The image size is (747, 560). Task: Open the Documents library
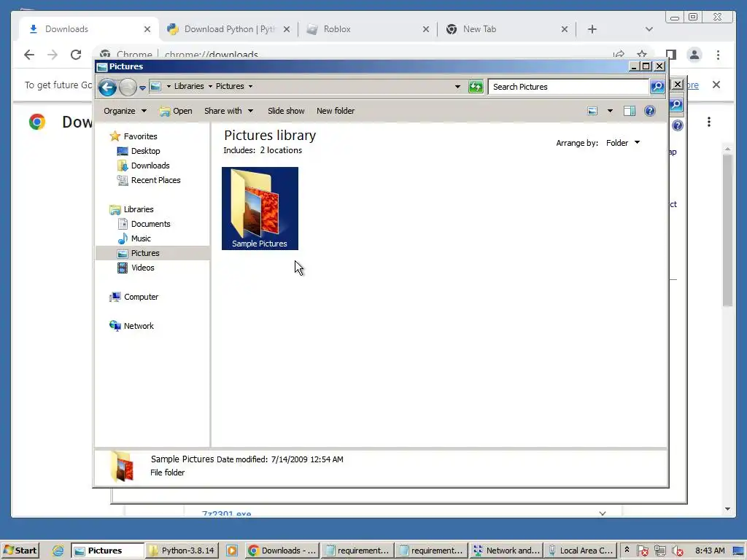point(150,224)
